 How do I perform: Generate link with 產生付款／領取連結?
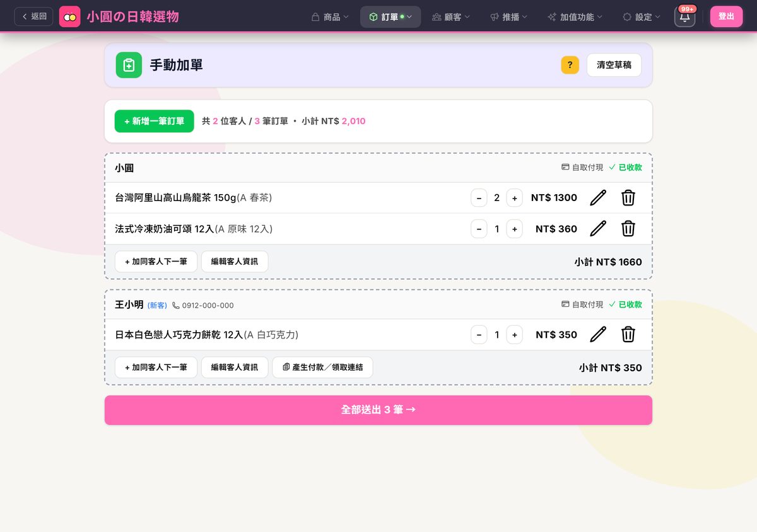pyautogui.click(x=322, y=367)
